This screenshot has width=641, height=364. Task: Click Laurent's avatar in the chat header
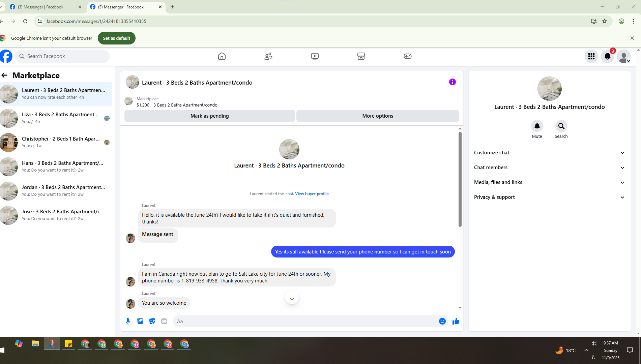point(133,82)
